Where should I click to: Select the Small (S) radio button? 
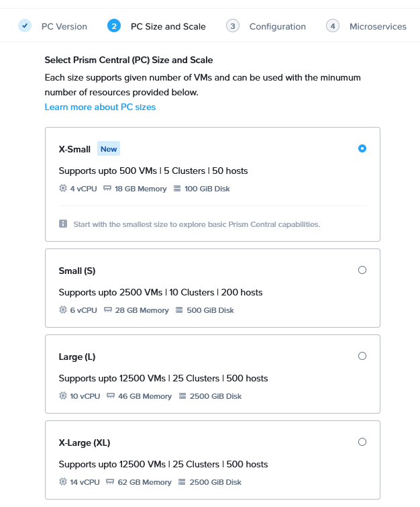point(362,270)
